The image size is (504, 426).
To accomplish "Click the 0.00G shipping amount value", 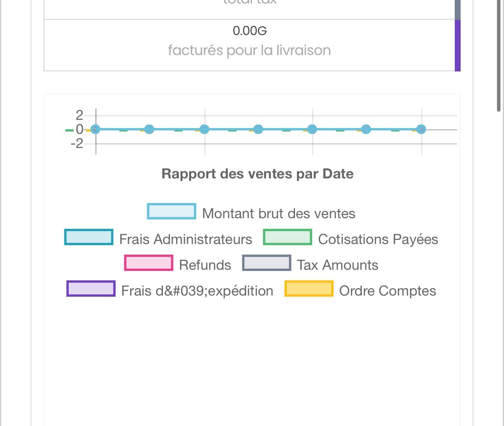I will coord(250,30).
